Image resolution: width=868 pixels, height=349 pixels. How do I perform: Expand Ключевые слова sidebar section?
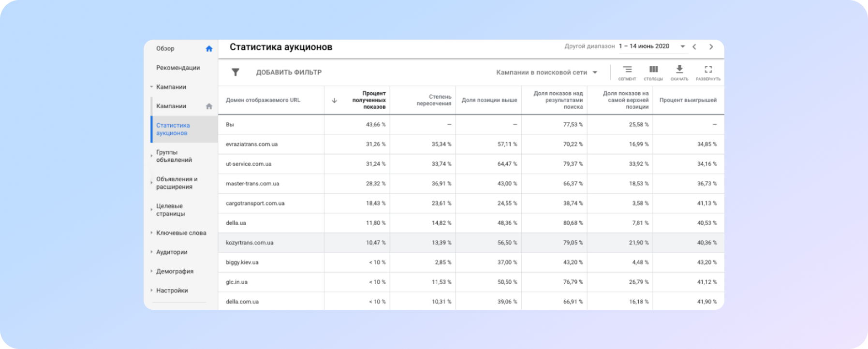point(151,233)
